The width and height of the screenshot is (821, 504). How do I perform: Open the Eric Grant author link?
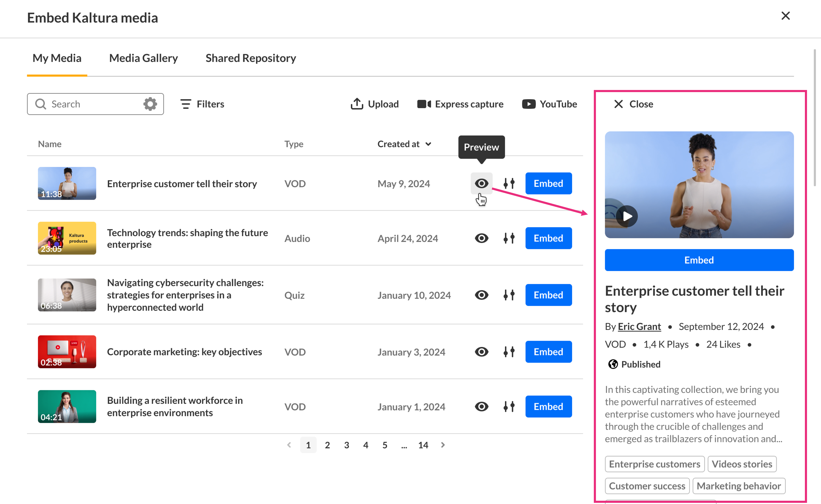639,326
